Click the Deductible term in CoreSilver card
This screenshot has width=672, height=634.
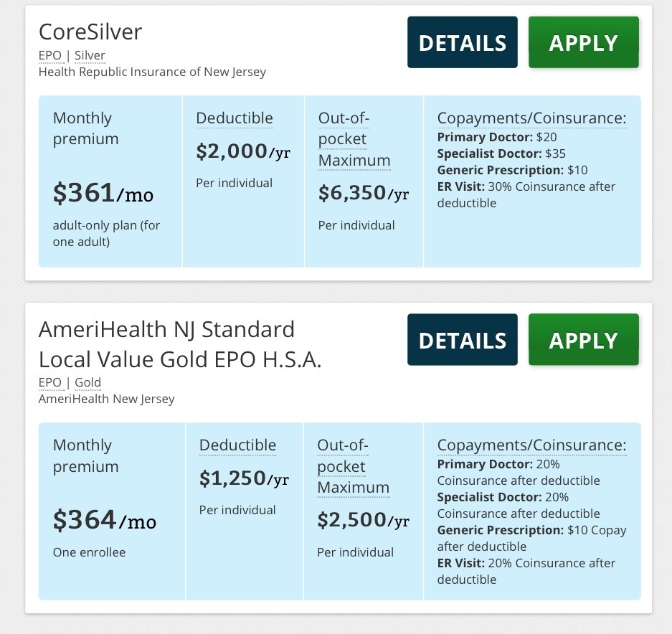click(x=234, y=118)
